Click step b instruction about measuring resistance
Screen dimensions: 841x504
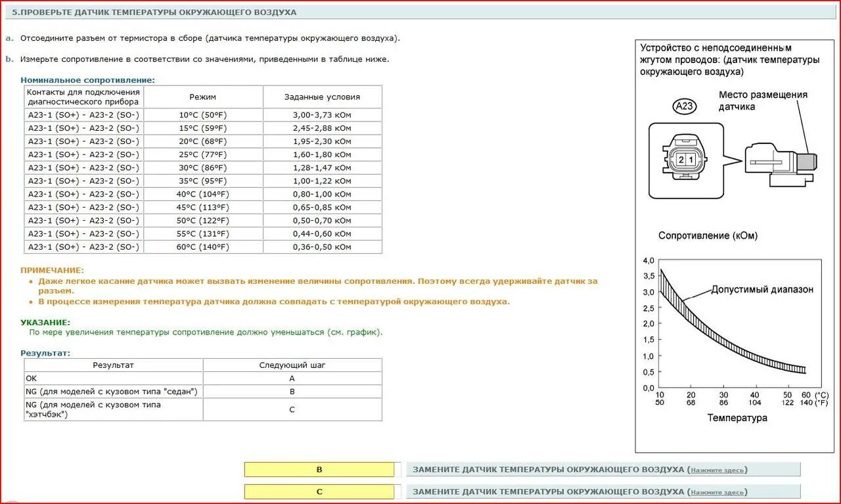click(x=204, y=59)
